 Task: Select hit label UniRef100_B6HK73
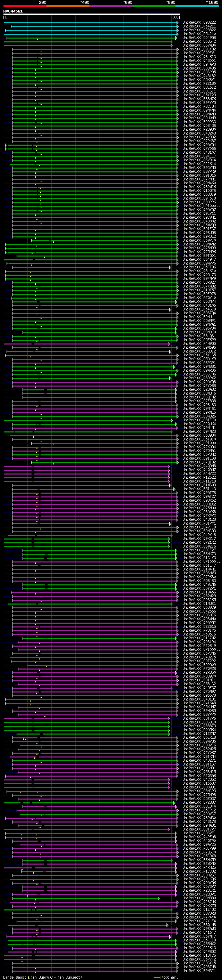tap(199, 554)
